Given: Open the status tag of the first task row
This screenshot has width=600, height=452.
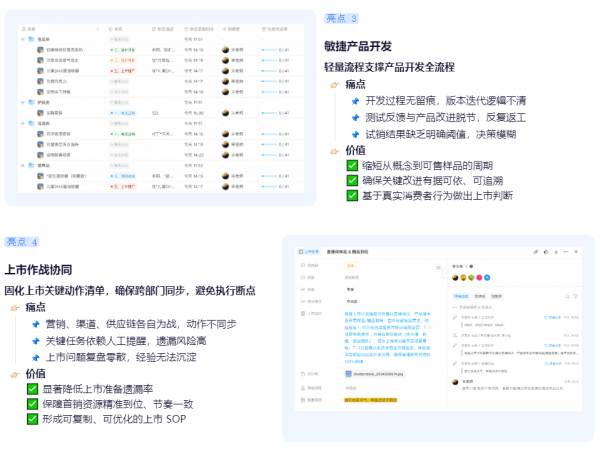Looking at the screenshot, I should tap(125, 48).
